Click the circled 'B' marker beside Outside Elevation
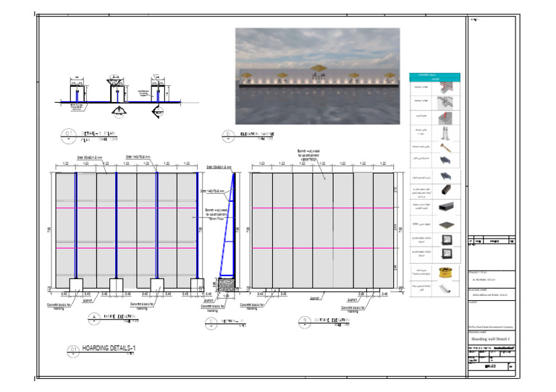This screenshot has width=556, height=392. pos(305,323)
